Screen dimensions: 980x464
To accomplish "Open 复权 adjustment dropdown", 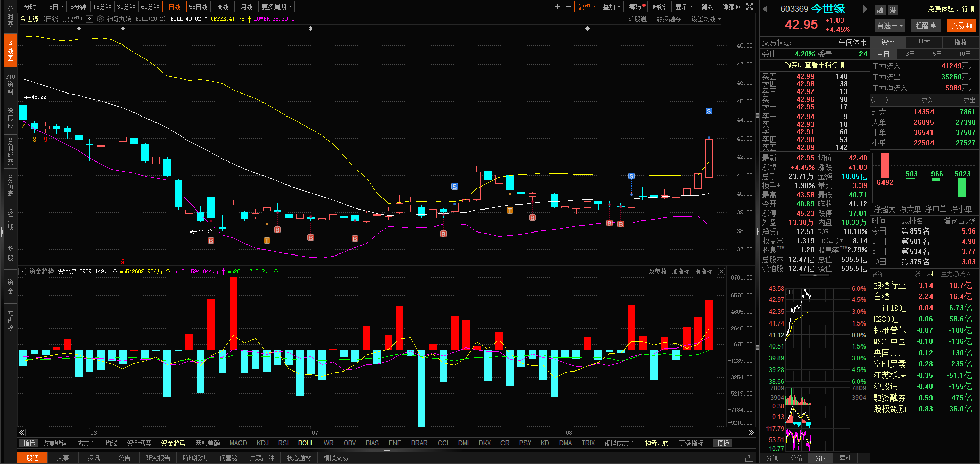I will pos(587,7).
